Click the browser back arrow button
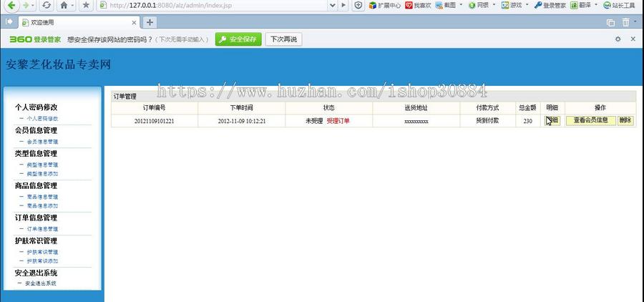 11,5
